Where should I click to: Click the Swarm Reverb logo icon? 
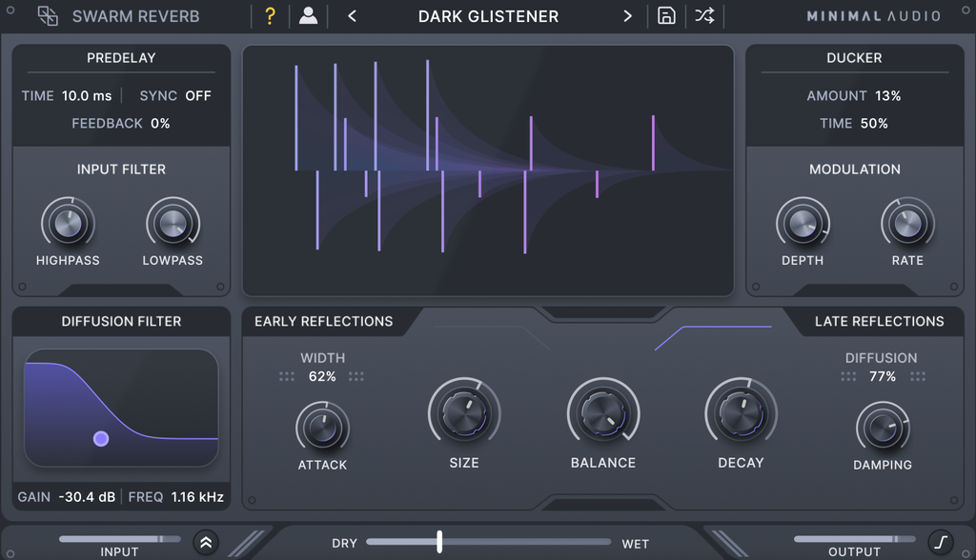point(48,16)
